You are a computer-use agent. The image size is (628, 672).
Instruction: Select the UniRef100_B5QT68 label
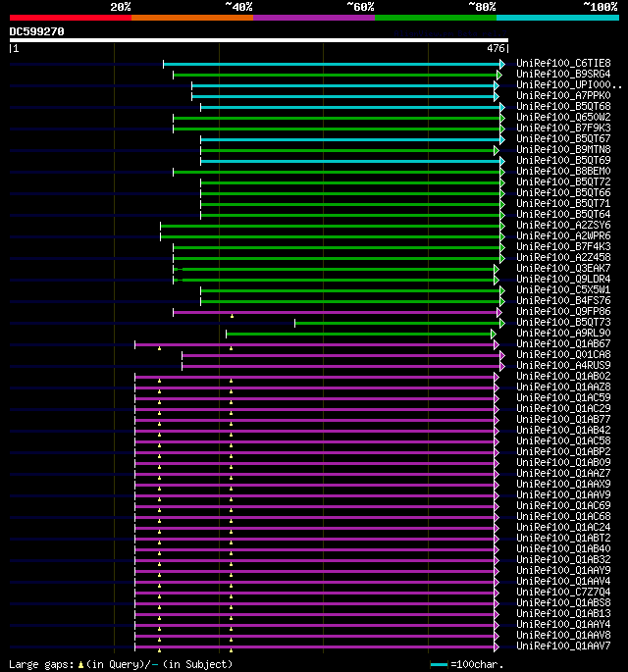point(563,106)
